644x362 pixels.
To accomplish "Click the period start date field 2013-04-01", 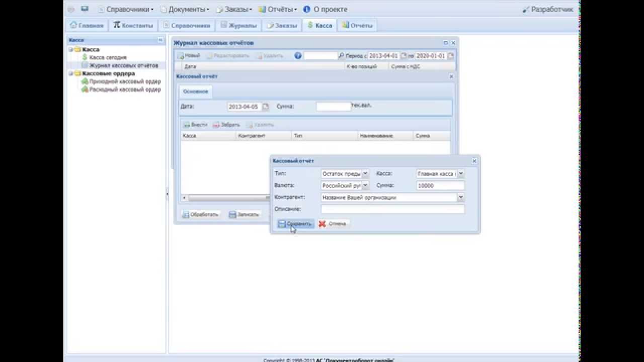I will 384,56.
